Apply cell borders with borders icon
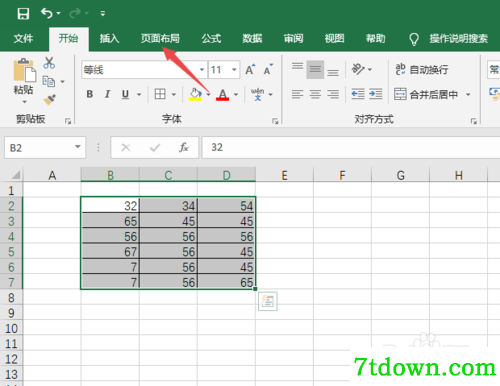 coord(160,94)
